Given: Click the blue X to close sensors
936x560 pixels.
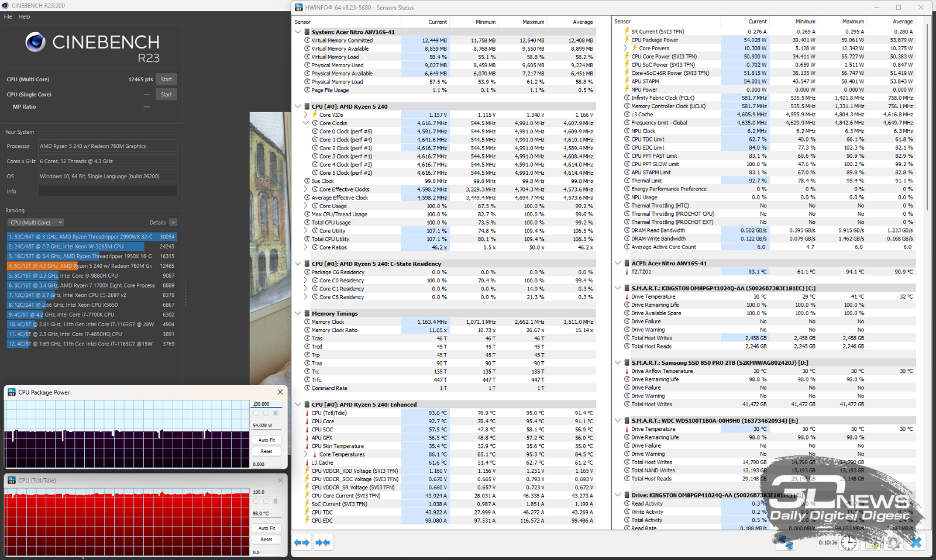Looking at the screenshot, I should 916,542.
